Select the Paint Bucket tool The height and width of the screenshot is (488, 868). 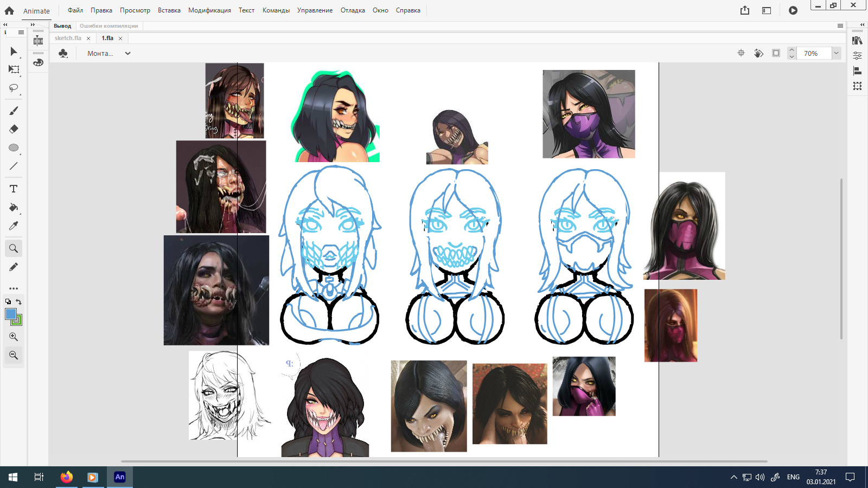coord(14,207)
